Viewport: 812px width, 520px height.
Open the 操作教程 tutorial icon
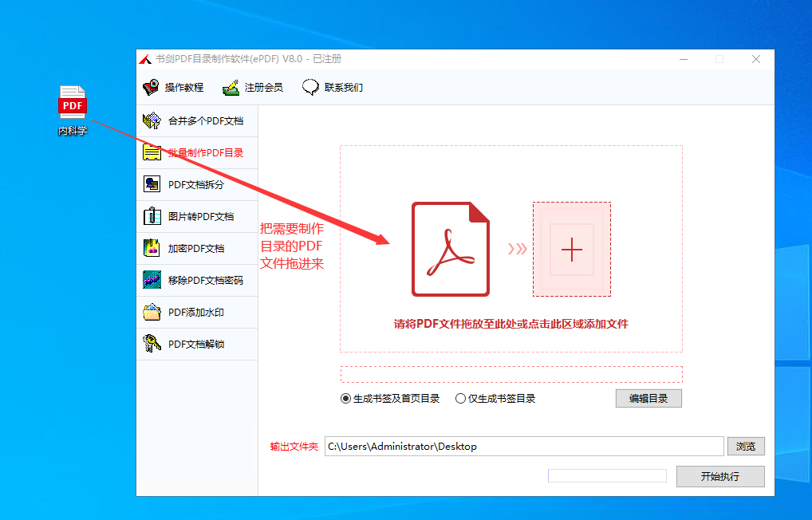coord(151,87)
